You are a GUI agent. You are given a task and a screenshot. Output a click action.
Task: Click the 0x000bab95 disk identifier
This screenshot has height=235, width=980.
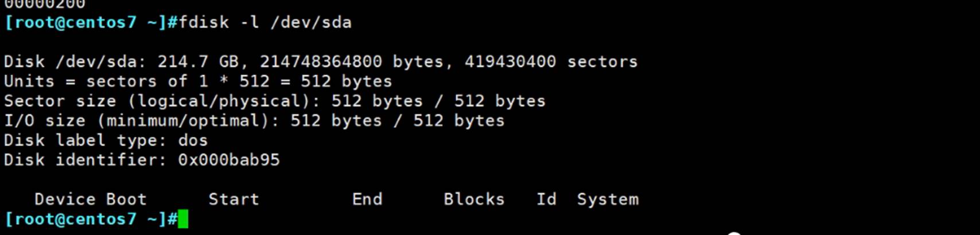[228, 160]
